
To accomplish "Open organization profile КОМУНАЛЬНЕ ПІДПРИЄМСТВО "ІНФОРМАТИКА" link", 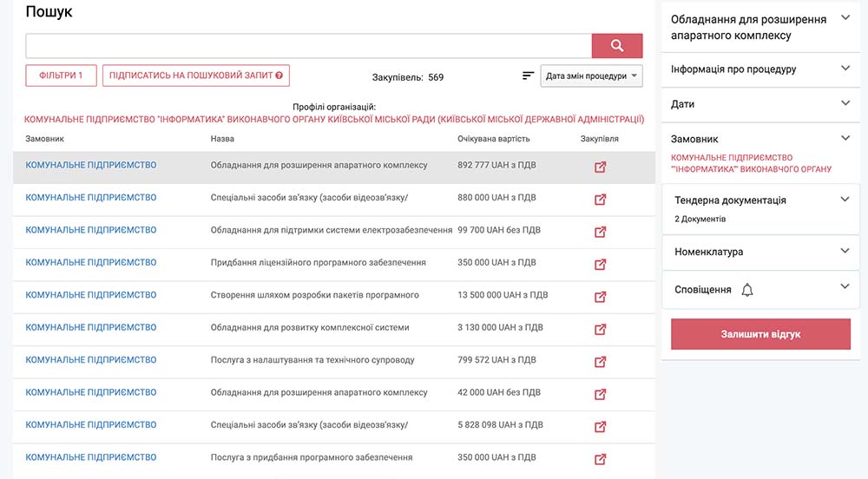I will click(334, 120).
